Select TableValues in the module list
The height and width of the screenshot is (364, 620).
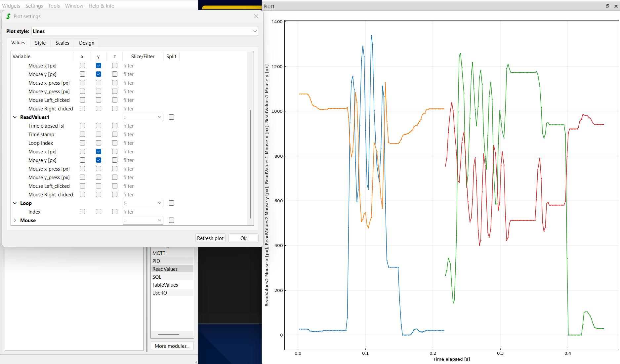point(165,285)
